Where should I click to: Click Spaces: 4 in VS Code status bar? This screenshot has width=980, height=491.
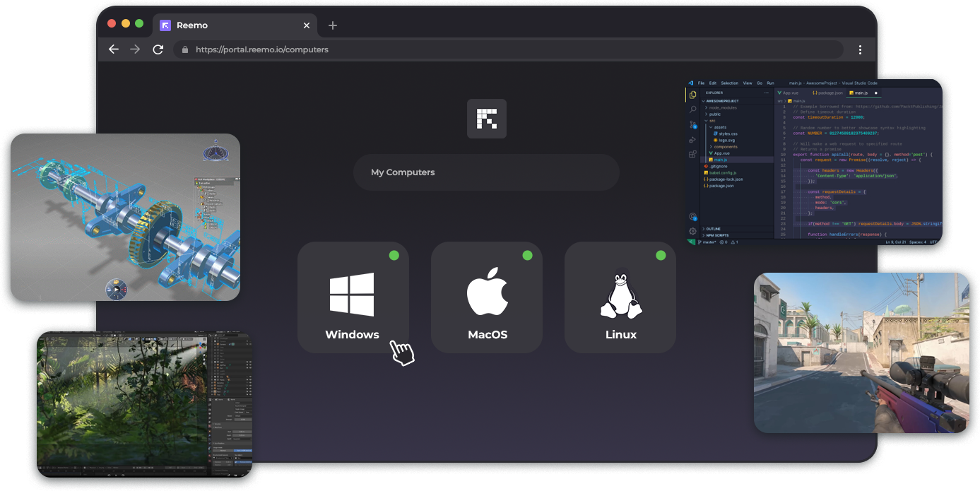coord(917,242)
